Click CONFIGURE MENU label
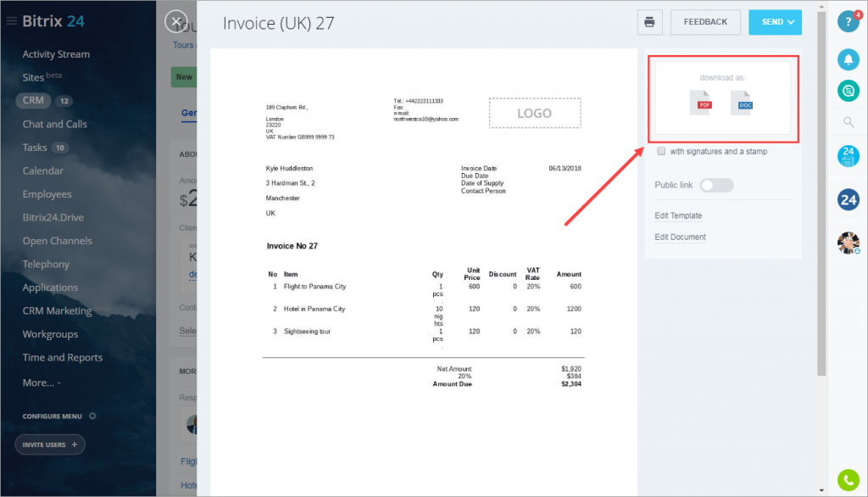The height and width of the screenshot is (497, 868). pos(52,416)
